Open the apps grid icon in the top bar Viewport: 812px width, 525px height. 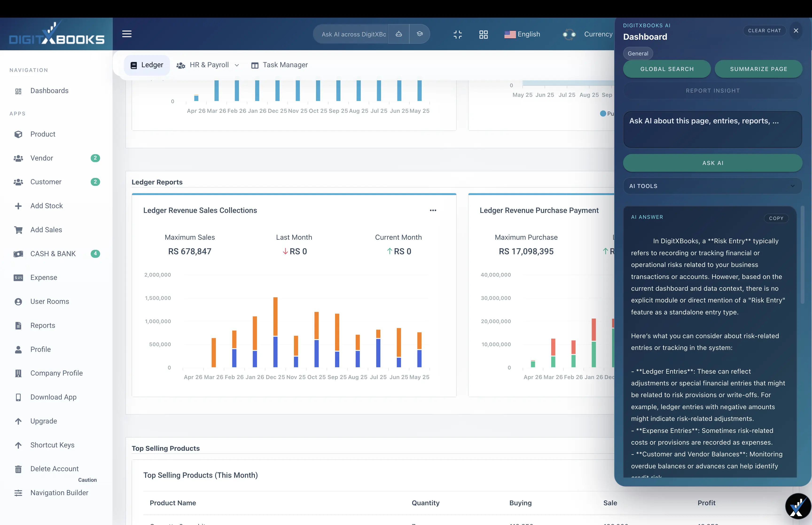click(x=484, y=34)
